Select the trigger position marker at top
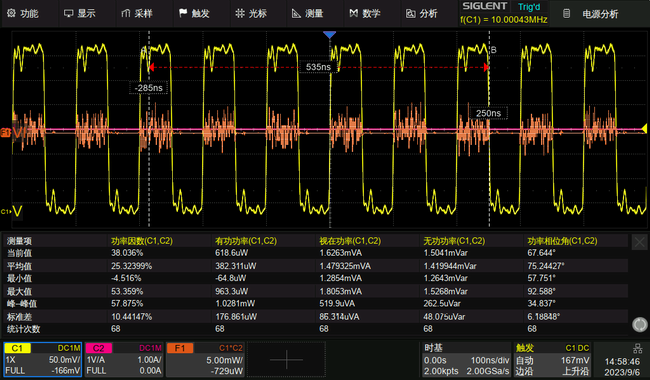This screenshot has width=650, height=380. click(x=330, y=35)
